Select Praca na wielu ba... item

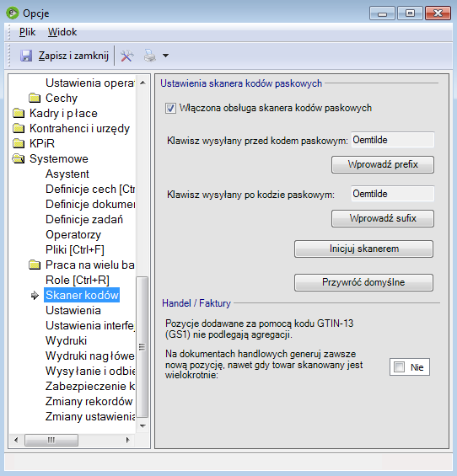pos(90,265)
